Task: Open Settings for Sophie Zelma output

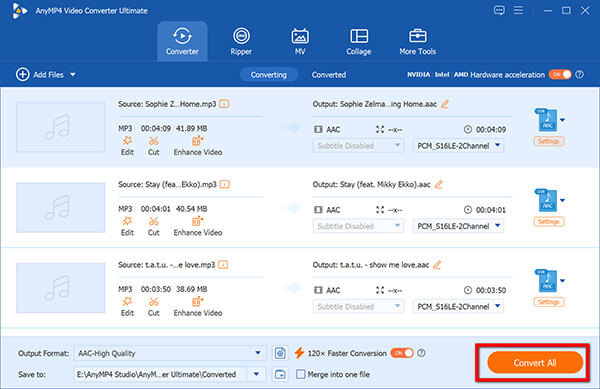Action: [x=549, y=141]
